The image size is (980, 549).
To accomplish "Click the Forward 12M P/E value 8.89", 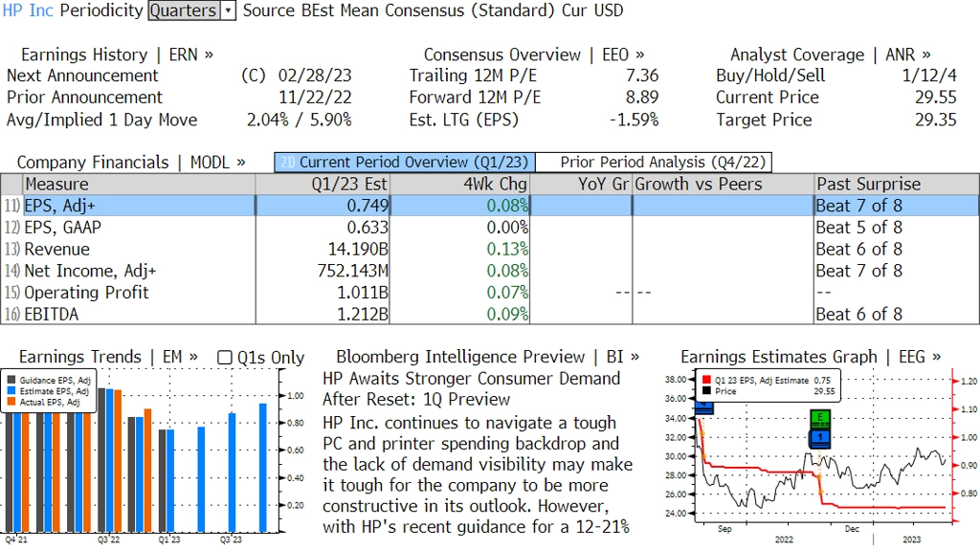I will [x=642, y=98].
